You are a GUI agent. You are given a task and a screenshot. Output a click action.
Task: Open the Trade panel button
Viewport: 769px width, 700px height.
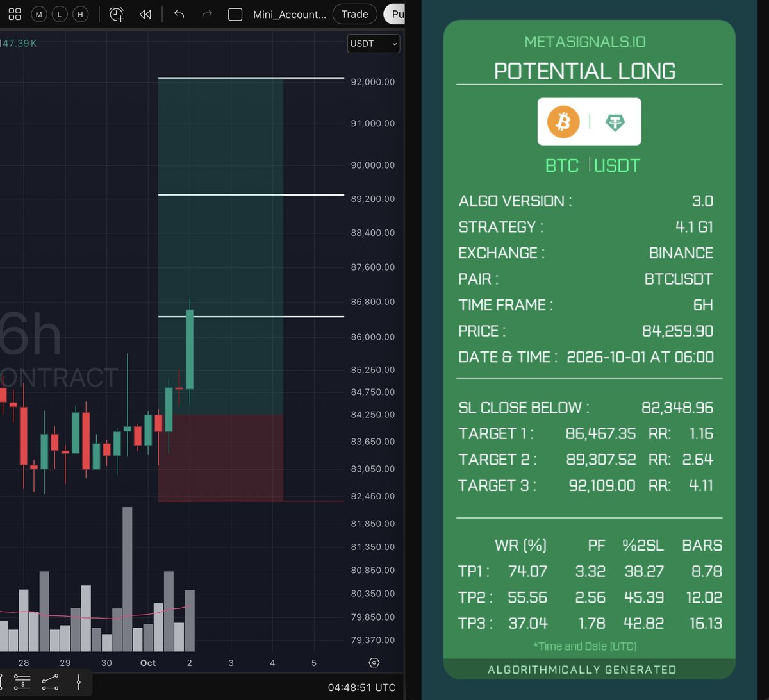pos(354,14)
